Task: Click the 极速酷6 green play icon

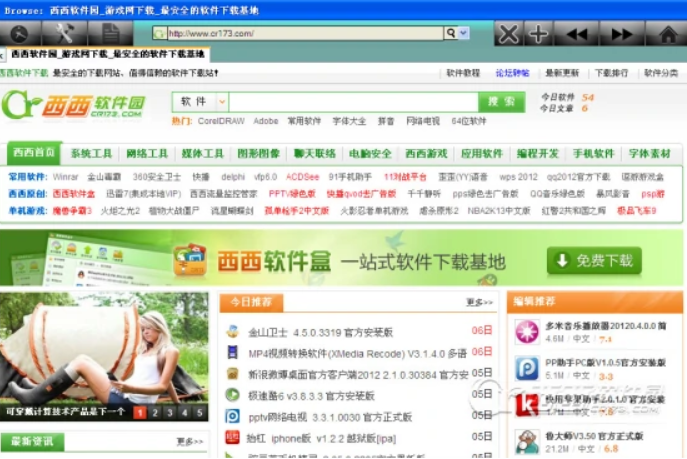Action: click(x=232, y=395)
